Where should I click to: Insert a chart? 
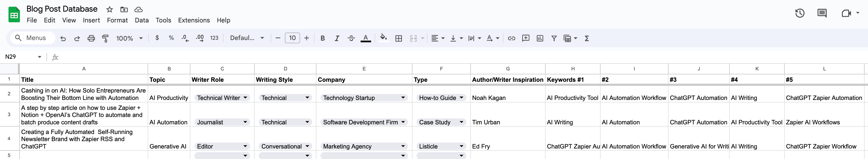[x=540, y=38]
